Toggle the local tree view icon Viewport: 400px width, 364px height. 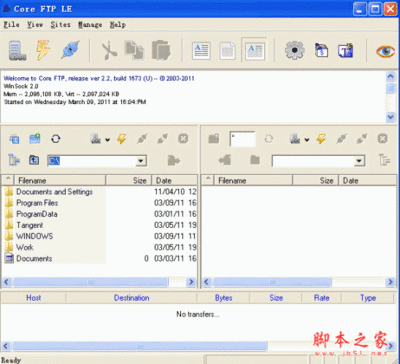coord(14,161)
